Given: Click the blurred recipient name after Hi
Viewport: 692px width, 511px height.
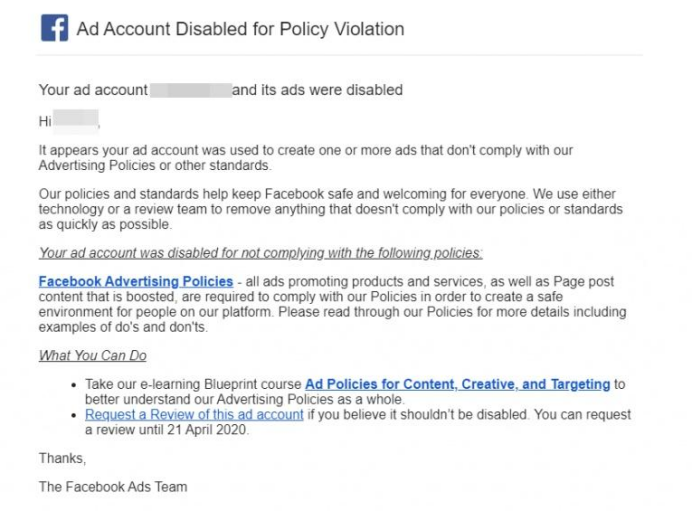Looking at the screenshot, I should pos(76,121).
